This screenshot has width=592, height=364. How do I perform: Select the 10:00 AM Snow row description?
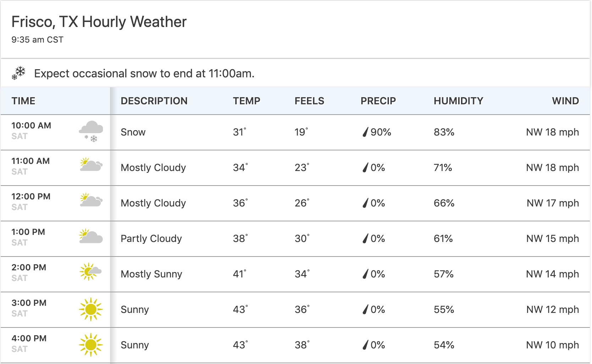133,132
